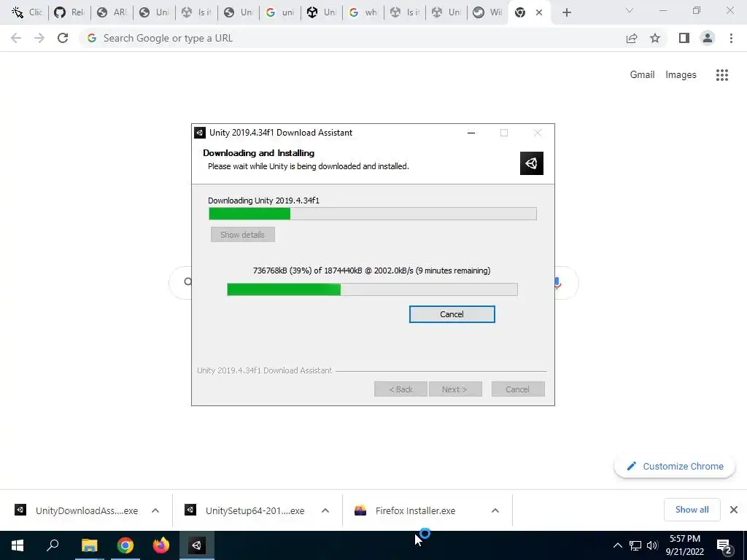747x560 pixels.
Task: Open the UnitySetup64-201....exe download item
Action: pos(245,510)
